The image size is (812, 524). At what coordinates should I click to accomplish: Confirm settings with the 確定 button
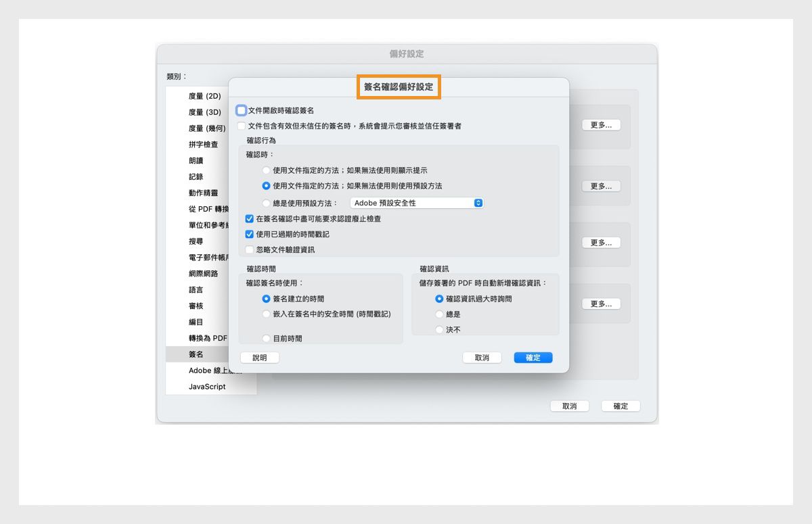click(x=533, y=357)
